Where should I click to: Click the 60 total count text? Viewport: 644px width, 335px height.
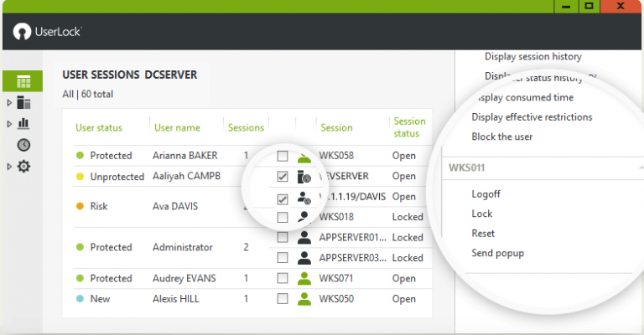pos(97,95)
